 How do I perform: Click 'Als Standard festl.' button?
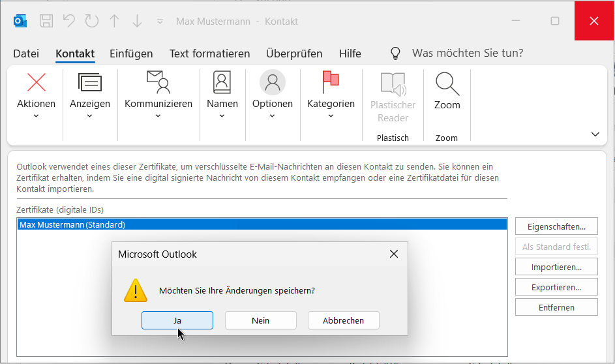tap(556, 247)
